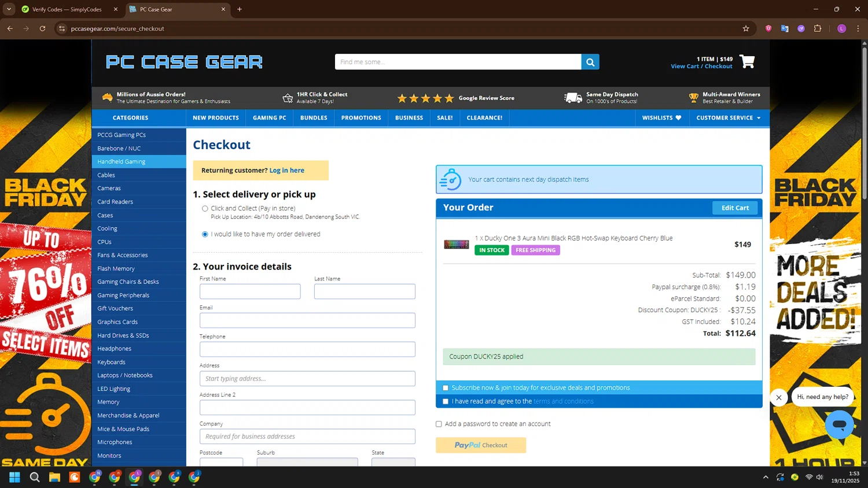Viewport: 868px width, 488px height.
Task: Go back to the previous page
Action: [10, 28]
